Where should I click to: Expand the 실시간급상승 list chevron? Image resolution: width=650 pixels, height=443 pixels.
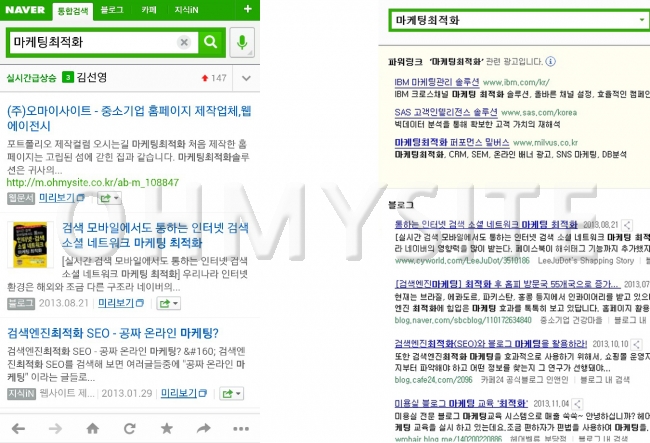pos(246,78)
